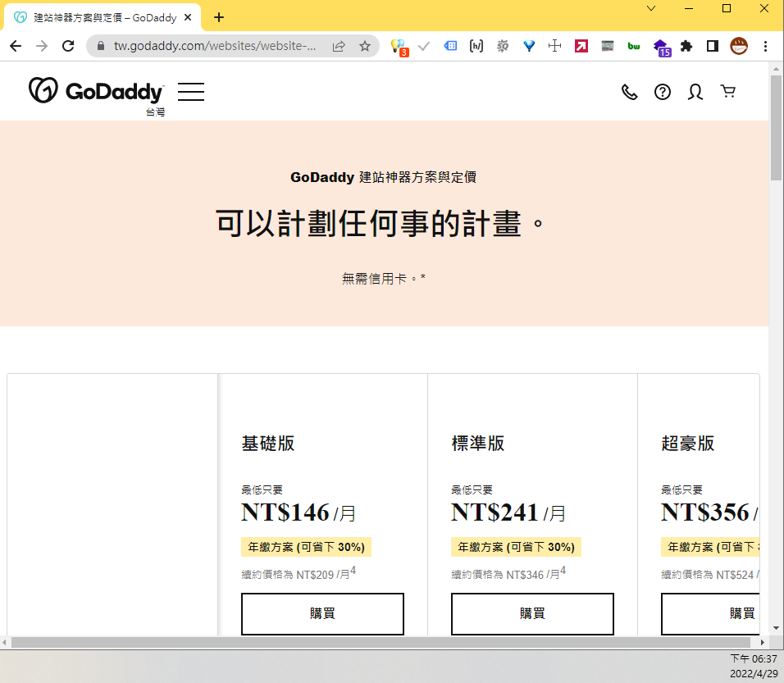Open the Extensions puzzle piece menu
784x683 pixels.
tap(686, 46)
